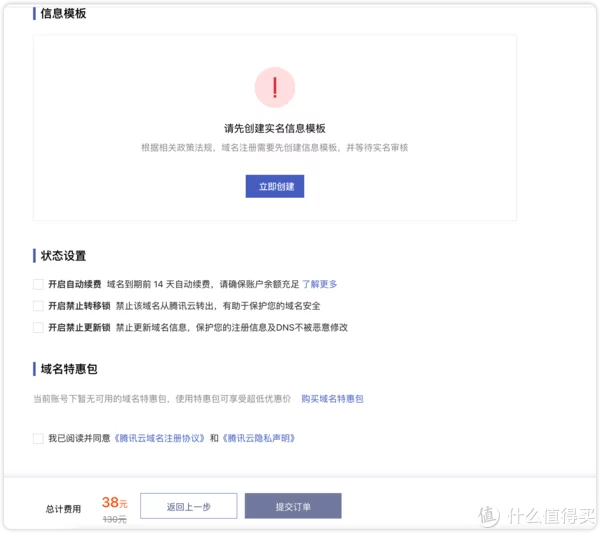Click the 38元 total price
The width and height of the screenshot is (600, 533).
pyautogui.click(x=114, y=502)
